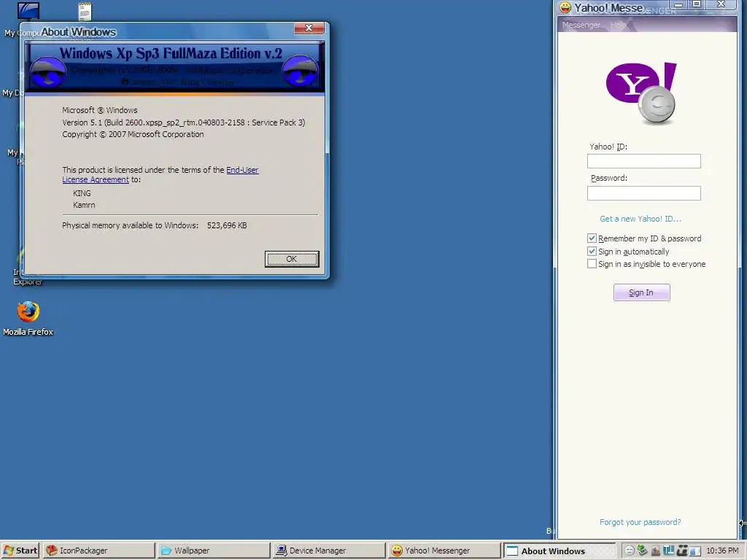The image size is (747, 560).
Task: Click the user figure tray icon next to the green arrow
Action: (x=656, y=551)
